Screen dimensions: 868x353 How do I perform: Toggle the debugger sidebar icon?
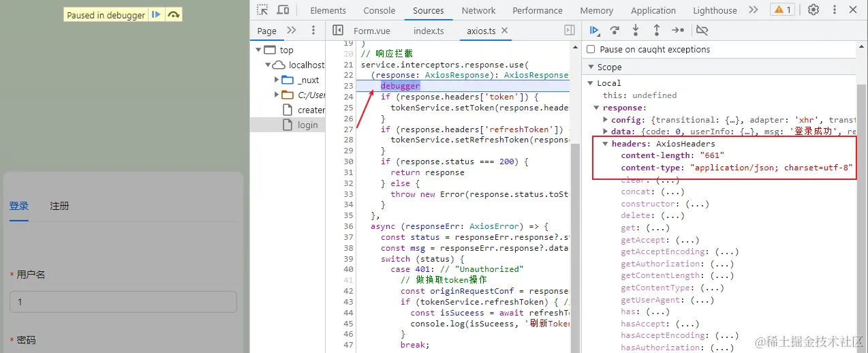tap(570, 30)
